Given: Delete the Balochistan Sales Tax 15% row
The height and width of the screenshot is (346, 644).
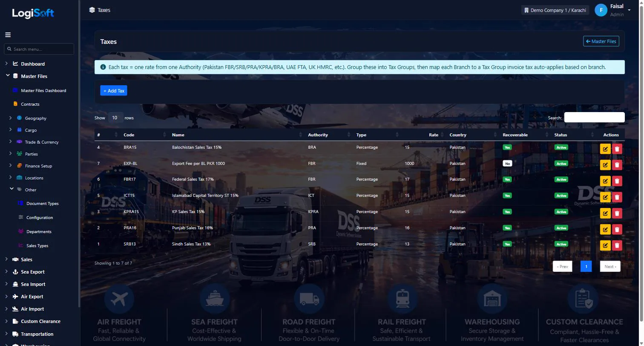Looking at the screenshot, I should (x=617, y=149).
